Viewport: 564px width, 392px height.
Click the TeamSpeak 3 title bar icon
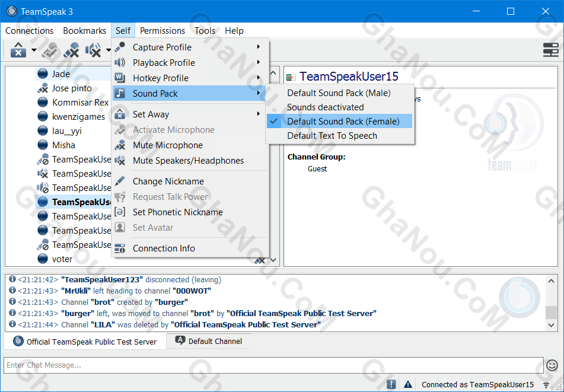point(11,11)
